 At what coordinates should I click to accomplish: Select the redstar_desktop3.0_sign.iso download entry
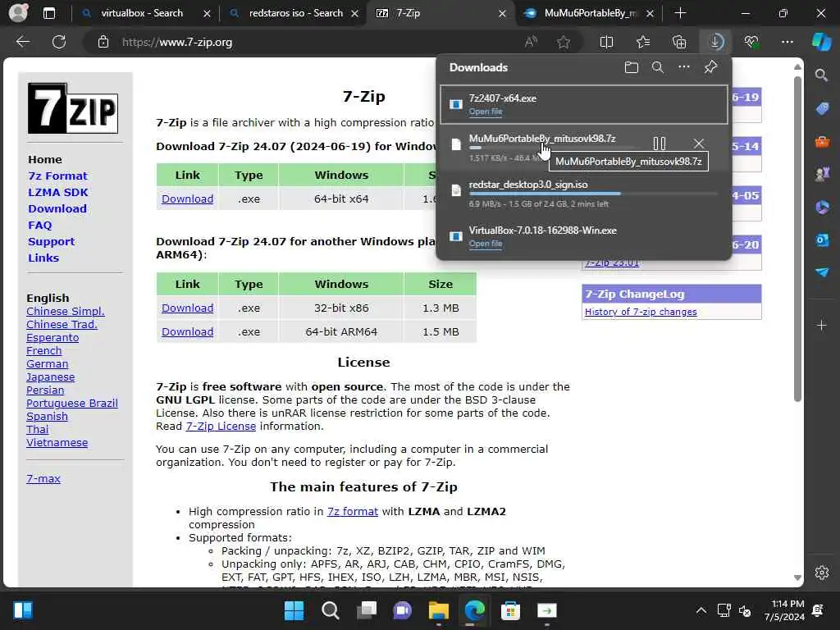[x=584, y=194]
